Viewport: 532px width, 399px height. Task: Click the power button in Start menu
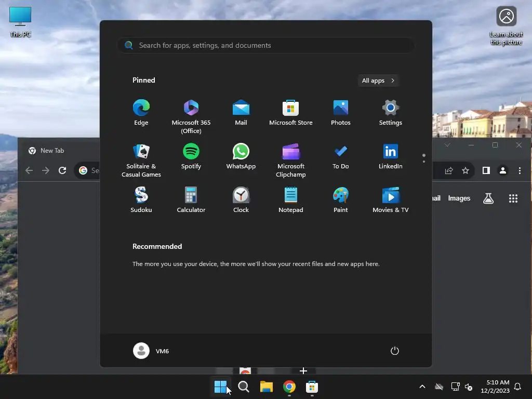pos(395,351)
